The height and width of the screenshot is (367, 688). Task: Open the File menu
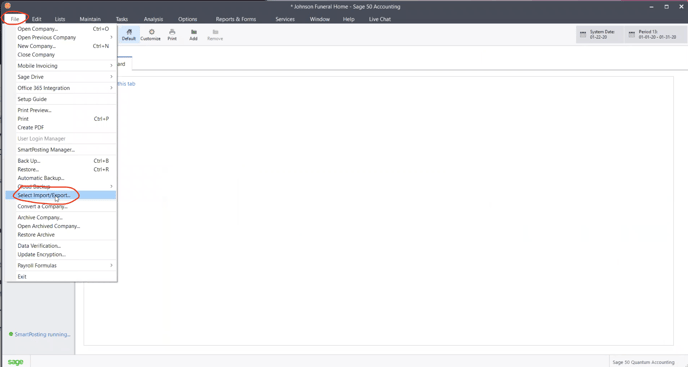click(x=14, y=19)
